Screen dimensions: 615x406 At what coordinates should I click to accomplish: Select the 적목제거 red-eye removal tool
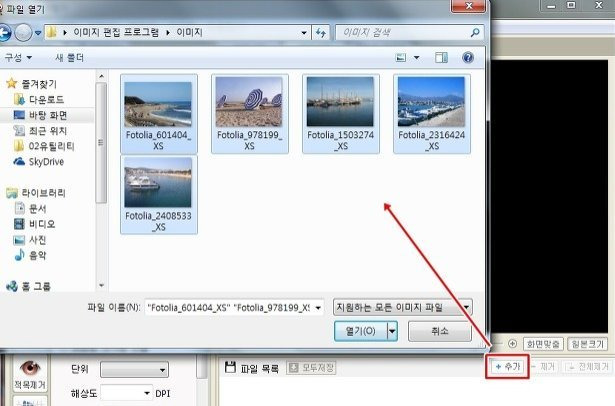click(30, 375)
